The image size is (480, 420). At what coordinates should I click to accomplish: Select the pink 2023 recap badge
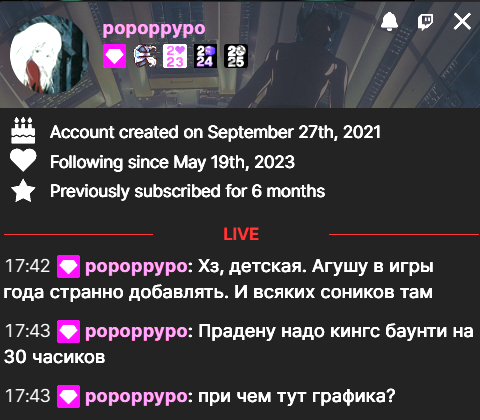[175, 56]
